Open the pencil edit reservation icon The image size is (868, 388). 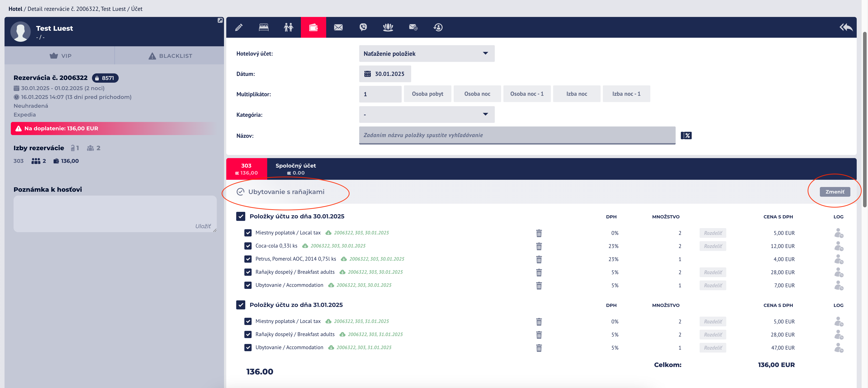tap(238, 27)
